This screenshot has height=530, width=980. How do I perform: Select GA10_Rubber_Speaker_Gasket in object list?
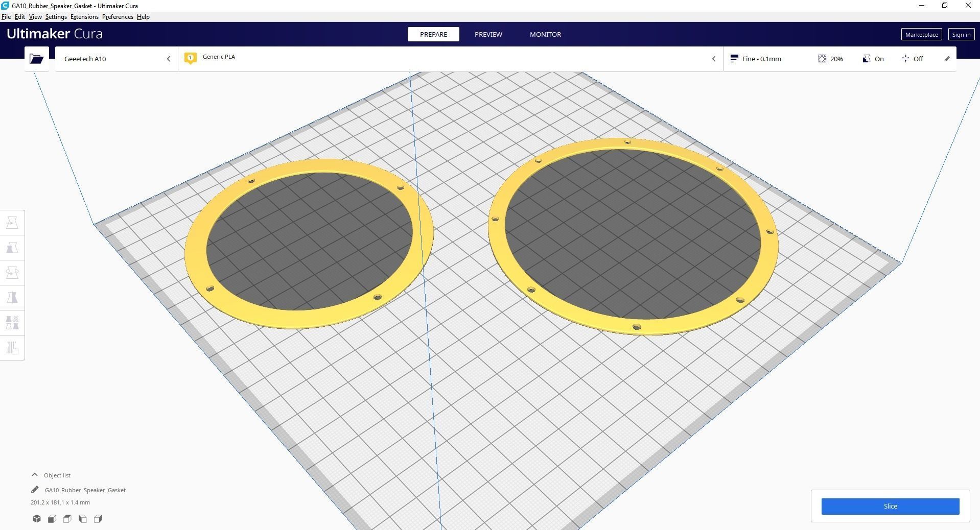click(85, 490)
